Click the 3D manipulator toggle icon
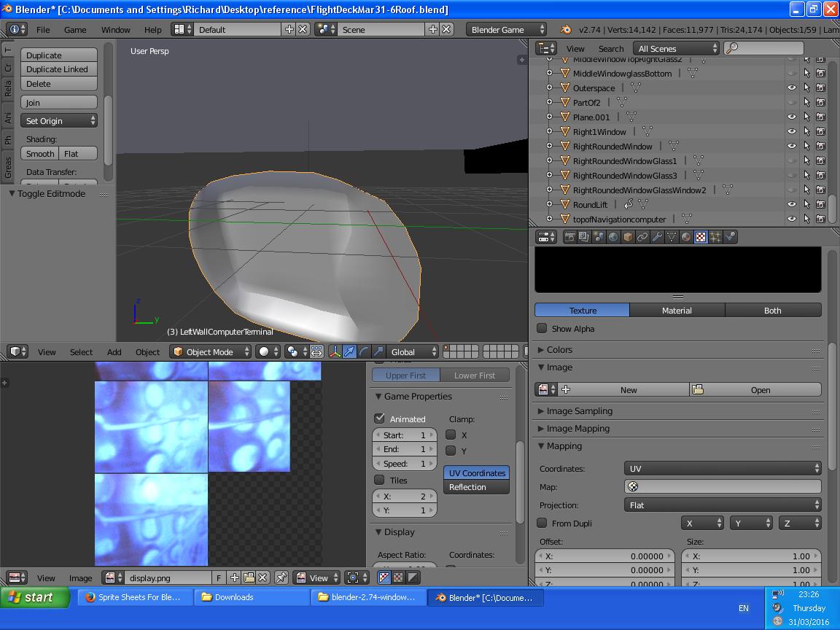Viewport: 840px width, 630px height. point(335,352)
